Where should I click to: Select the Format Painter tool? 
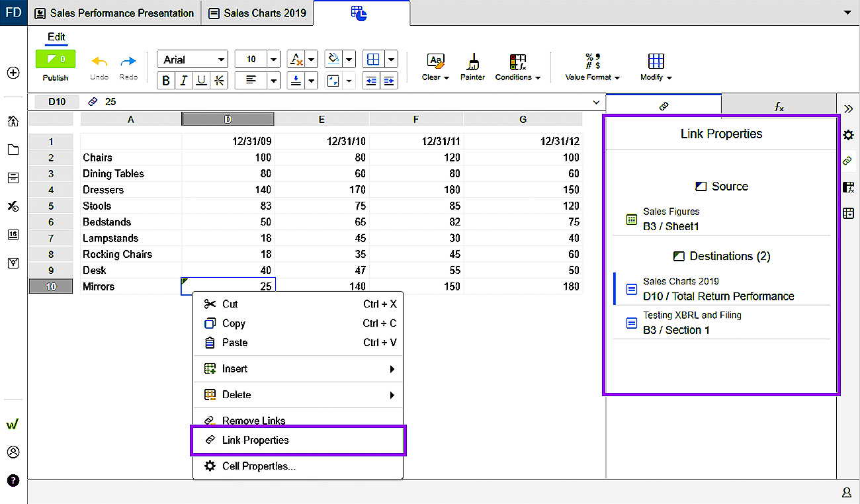pos(472,67)
